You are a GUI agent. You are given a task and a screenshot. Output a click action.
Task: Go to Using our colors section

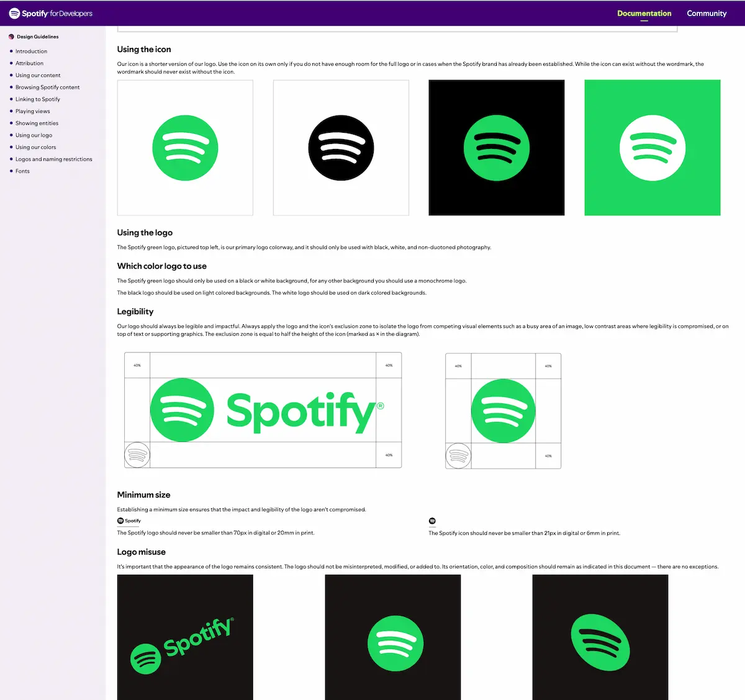click(35, 147)
